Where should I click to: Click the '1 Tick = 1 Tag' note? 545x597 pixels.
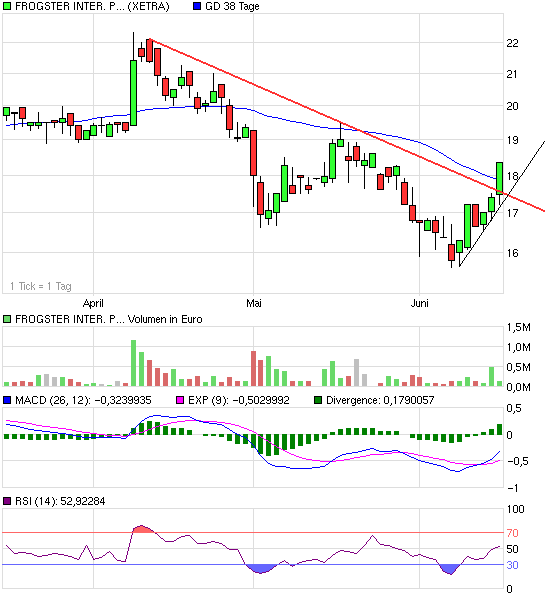(x=41, y=286)
